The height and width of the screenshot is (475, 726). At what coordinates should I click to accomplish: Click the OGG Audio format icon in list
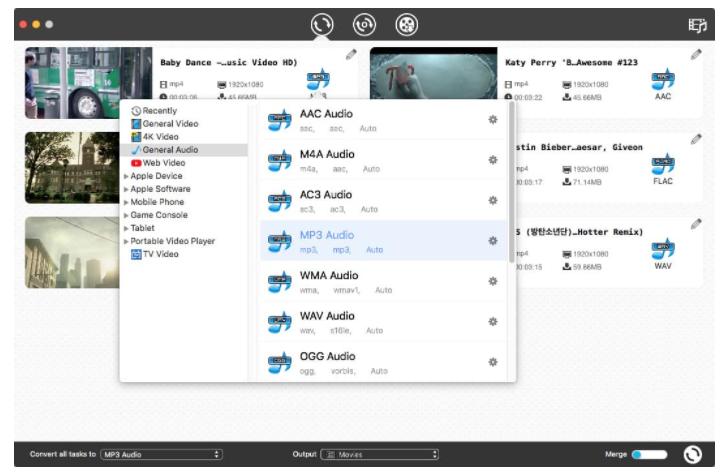(x=280, y=362)
